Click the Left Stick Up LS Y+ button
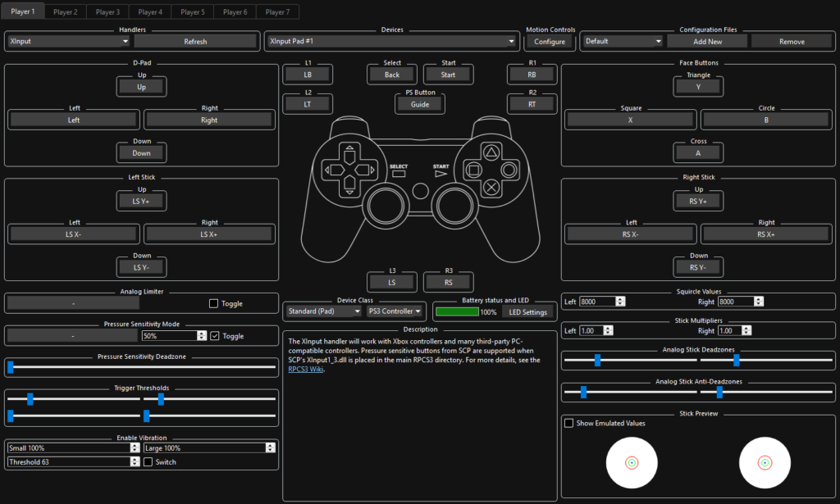 141,201
